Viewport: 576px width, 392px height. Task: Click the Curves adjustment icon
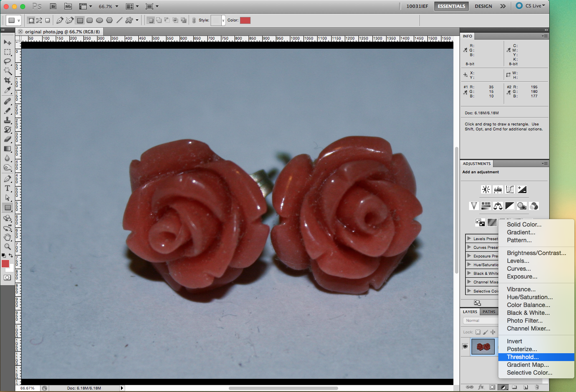(510, 189)
